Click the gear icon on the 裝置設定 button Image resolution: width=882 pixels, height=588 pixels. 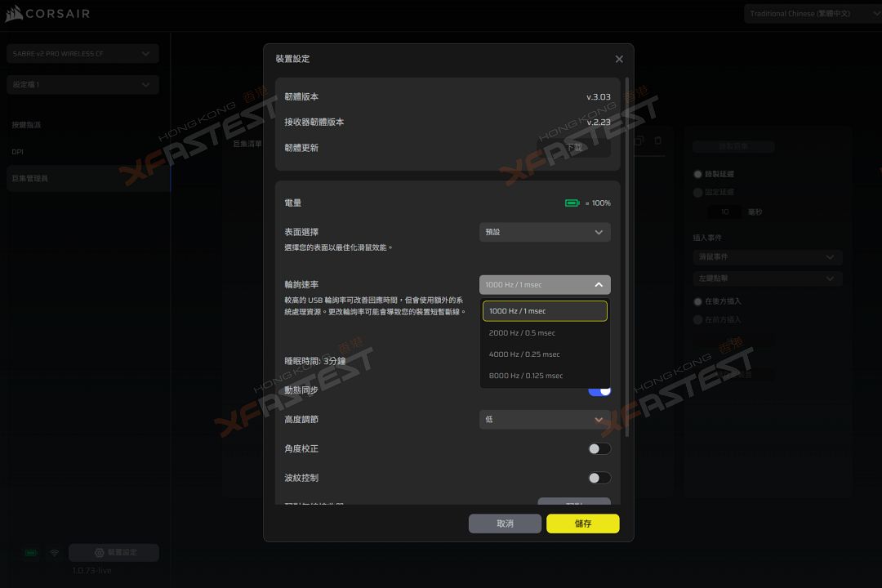coord(100,553)
